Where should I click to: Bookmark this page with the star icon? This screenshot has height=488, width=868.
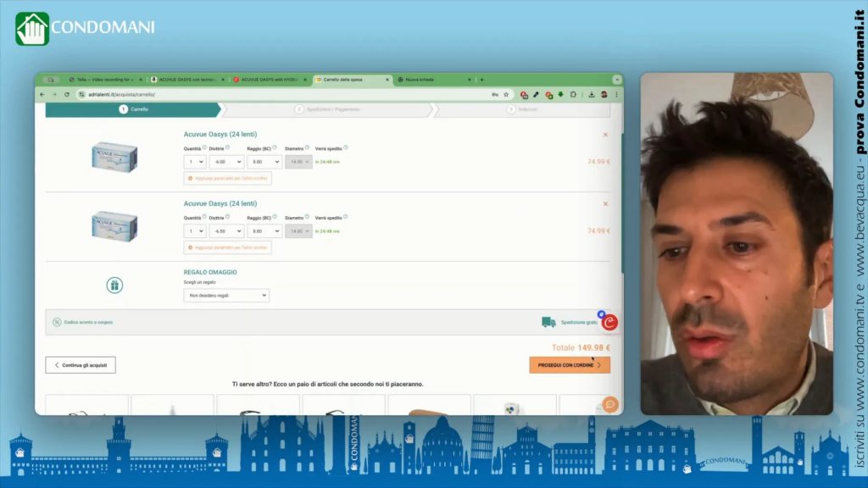tap(506, 95)
